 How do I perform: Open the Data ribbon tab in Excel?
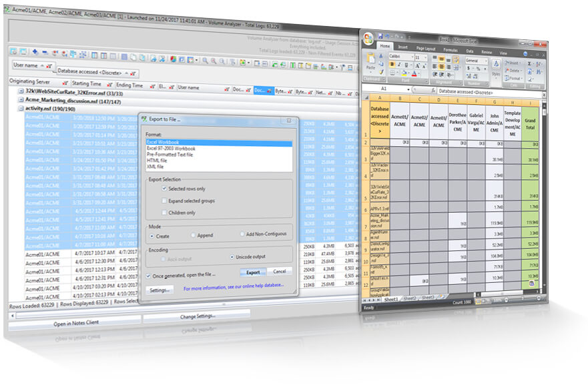pyautogui.click(x=469, y=51)
